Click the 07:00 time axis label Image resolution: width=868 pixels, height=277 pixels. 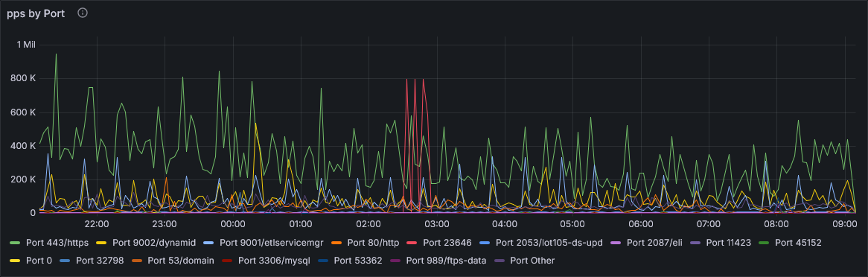(x=709, y=224)
